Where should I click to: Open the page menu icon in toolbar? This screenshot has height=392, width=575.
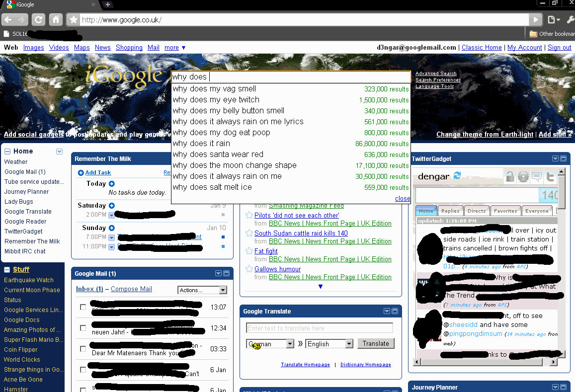tap(553, 19)
